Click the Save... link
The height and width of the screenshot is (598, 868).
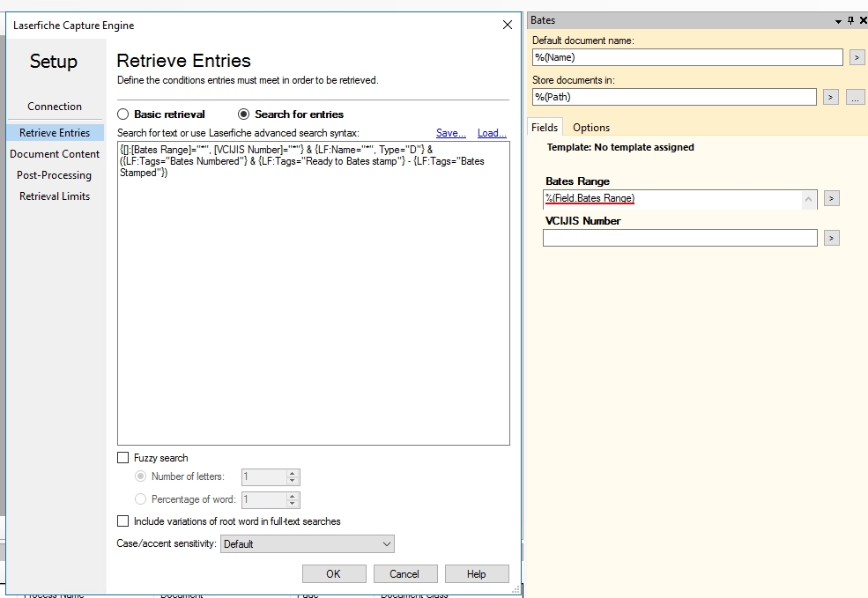click(450, 133)
